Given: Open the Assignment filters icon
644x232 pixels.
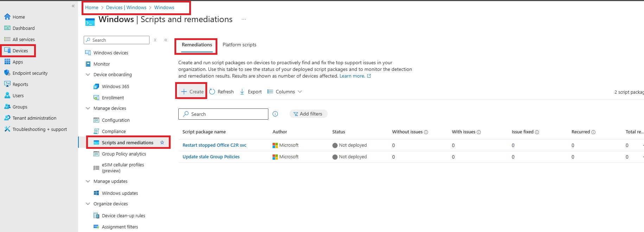Looking at the screenshot, I should [96, 227].
